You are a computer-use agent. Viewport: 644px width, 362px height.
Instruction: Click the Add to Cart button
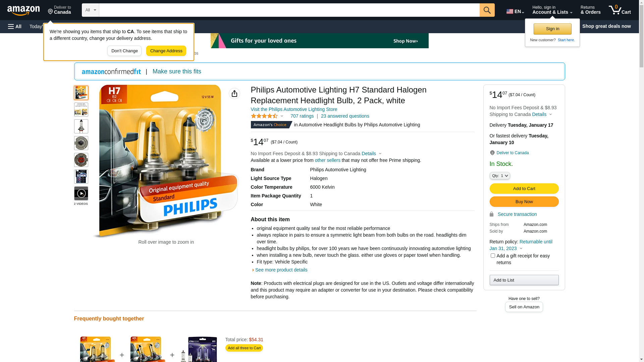pyautogui.click(x=524, y=188)
